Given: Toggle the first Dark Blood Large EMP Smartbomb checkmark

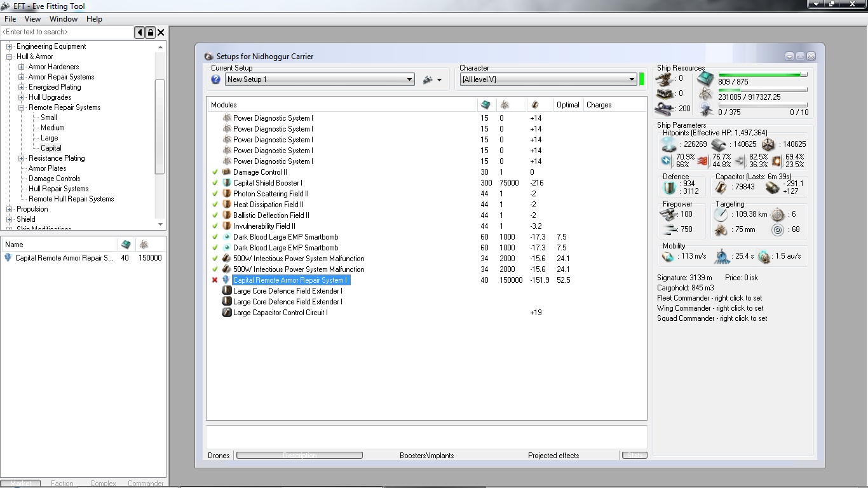Looking at the screenshot, I should click(x=215, y=237).
